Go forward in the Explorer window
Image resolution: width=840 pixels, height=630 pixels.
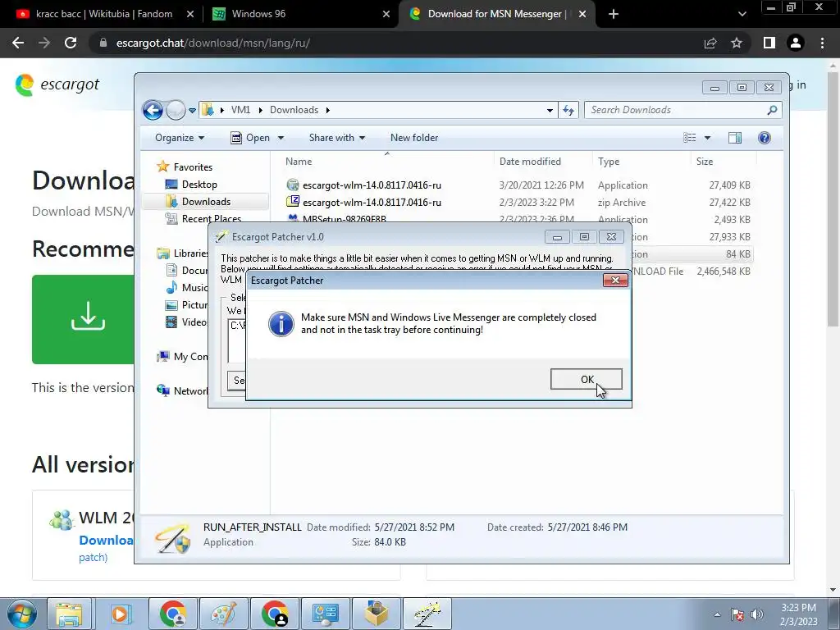pos(176,111)
